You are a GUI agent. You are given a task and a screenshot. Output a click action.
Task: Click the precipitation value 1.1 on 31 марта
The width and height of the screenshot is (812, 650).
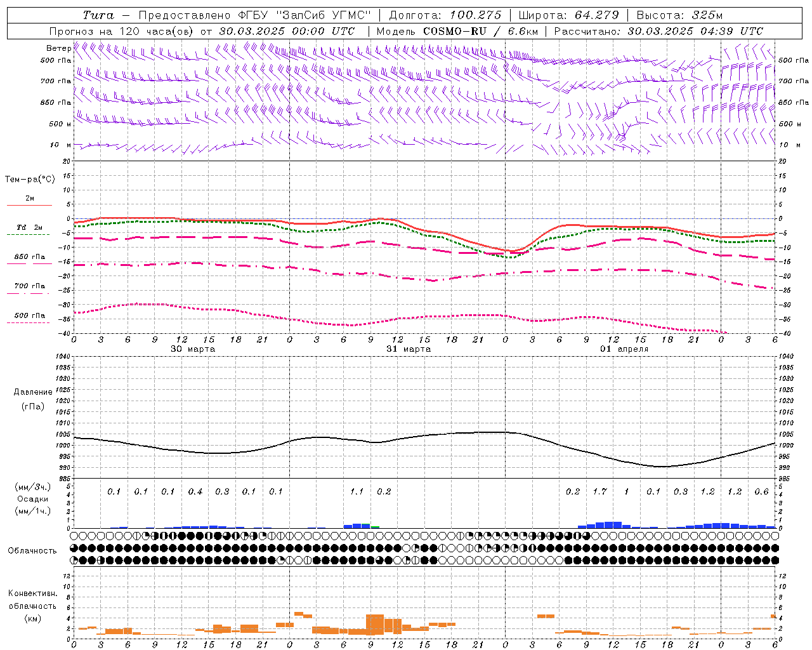tap(357, 491)
